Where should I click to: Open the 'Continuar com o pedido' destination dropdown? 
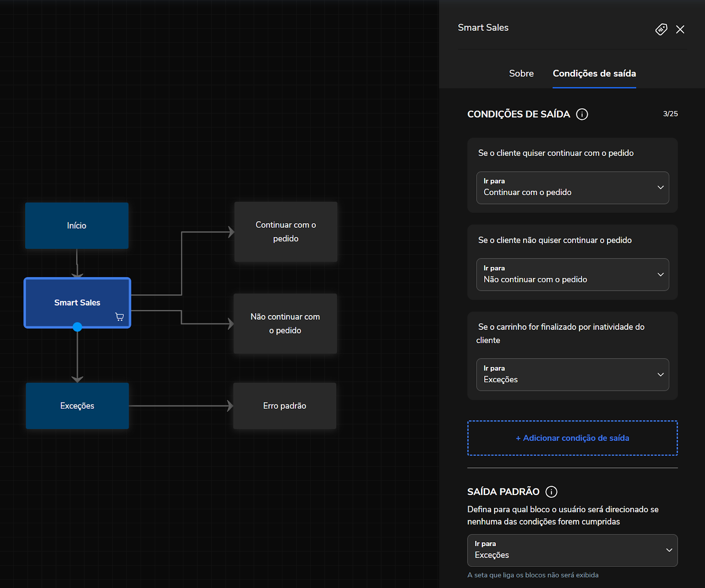pos(572,188)
